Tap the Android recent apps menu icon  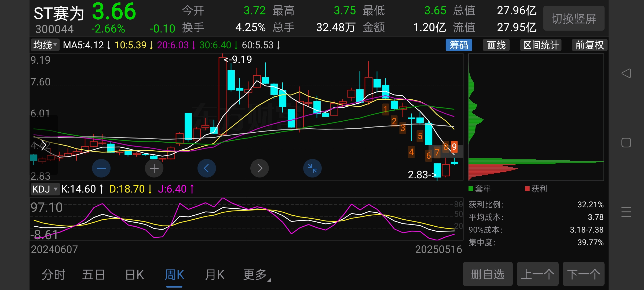click(626, 212)
